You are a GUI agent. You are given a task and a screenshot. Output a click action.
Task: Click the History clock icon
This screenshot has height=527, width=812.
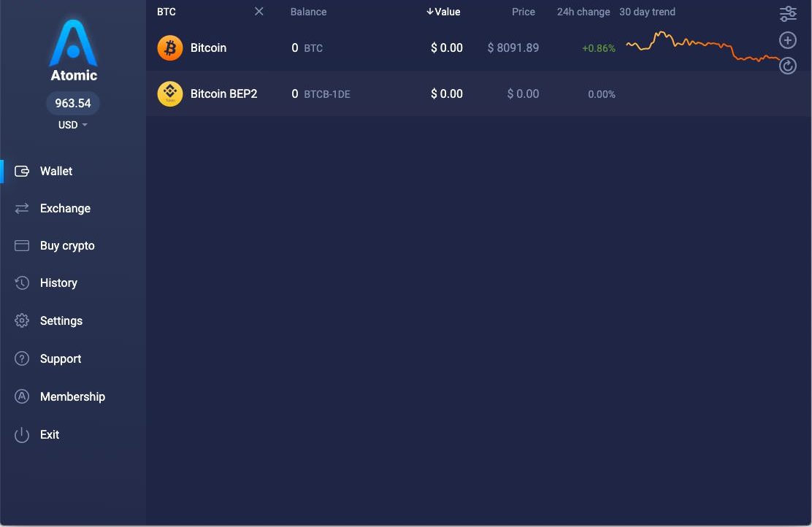pyautogui.click(x=22, y=282)
